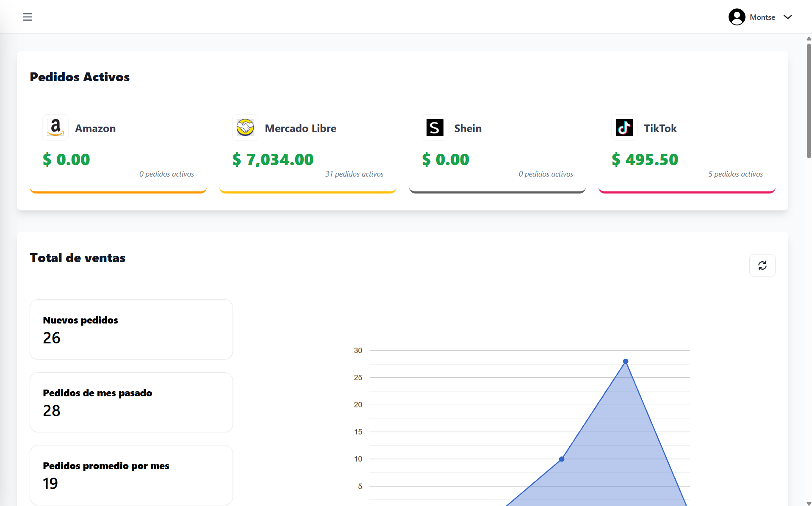
Task: Click the Shein logo icon
Action: point(435,127)
